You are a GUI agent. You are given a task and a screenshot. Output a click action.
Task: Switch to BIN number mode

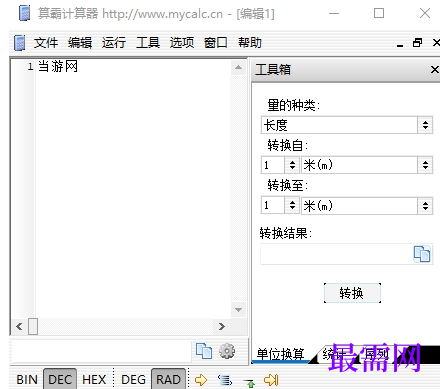point(27,379)
